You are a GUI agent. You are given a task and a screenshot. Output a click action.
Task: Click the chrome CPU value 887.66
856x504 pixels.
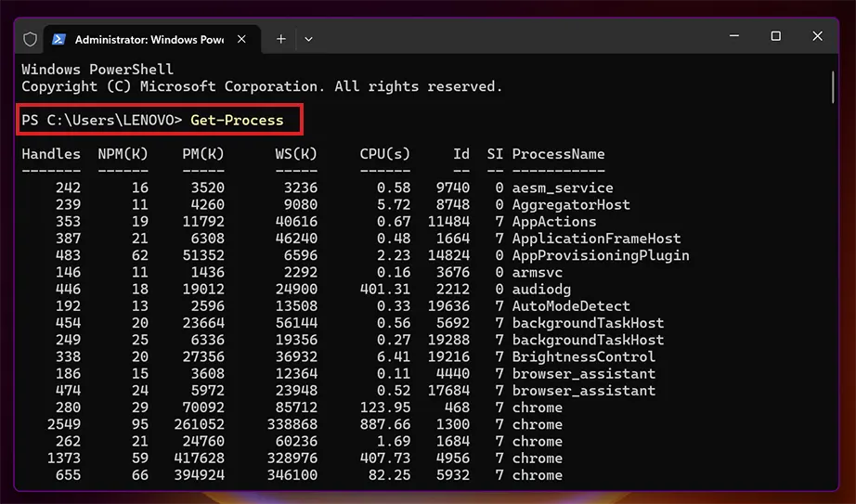coord(385,425)
